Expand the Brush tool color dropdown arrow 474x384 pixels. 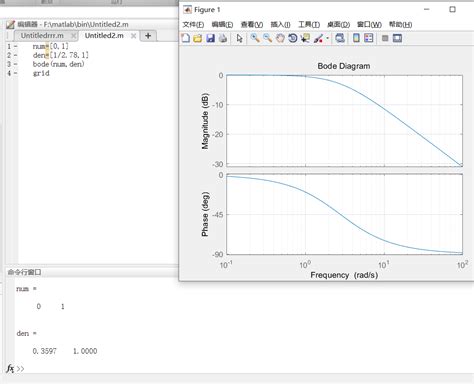click(x=327, y=38)
